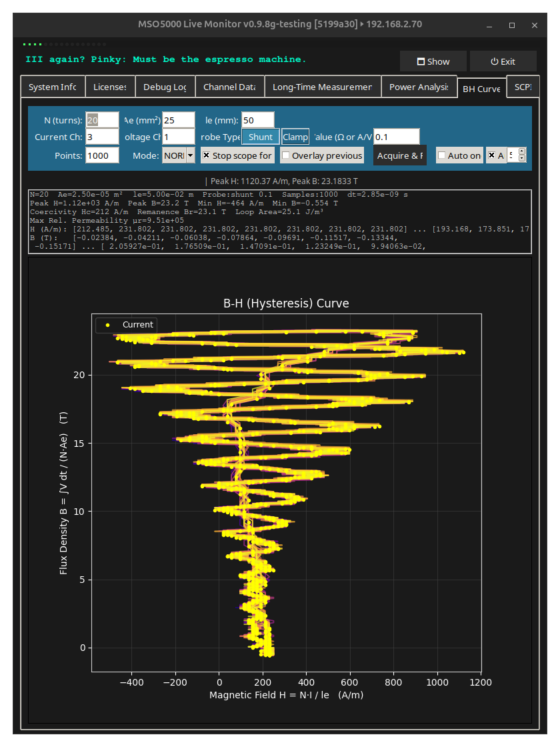The image size is (560, 747).
Task: Open the Debug Log tab
Action: point(165,87)
